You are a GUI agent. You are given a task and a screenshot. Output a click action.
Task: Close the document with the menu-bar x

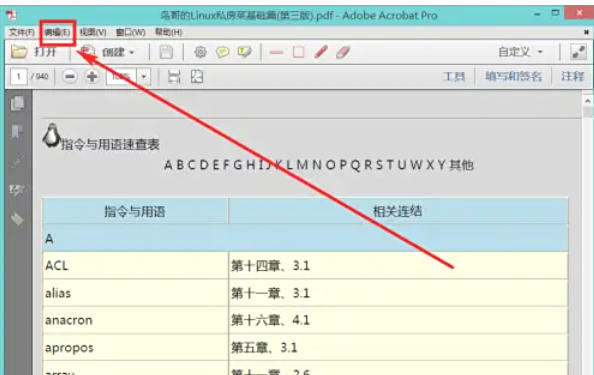coord(586,33)
